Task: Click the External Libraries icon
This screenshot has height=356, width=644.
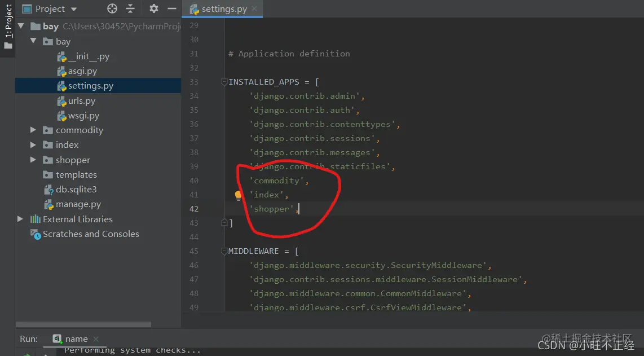Action: pyautogui.click(x=36, y=219)
